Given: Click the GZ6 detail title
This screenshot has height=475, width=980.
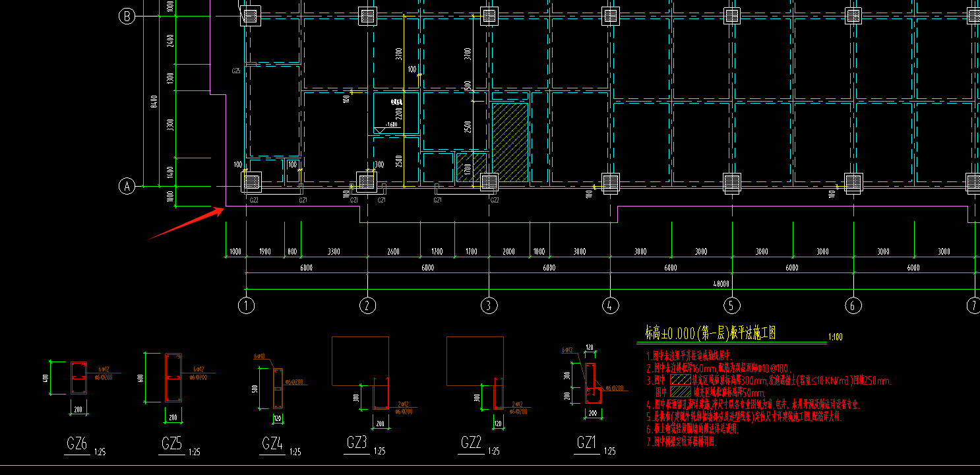Looking at the screenshot, I should pyautogui.click(x=77, y=444).
